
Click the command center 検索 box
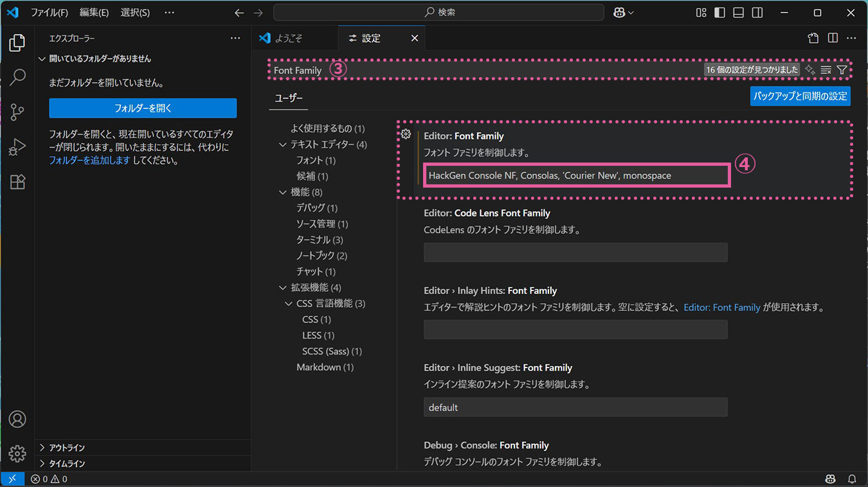(x=439, y=13)
